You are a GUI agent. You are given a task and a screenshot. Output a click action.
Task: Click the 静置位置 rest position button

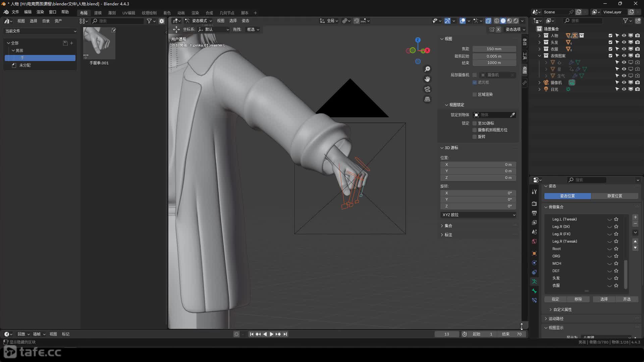[614, 196]
